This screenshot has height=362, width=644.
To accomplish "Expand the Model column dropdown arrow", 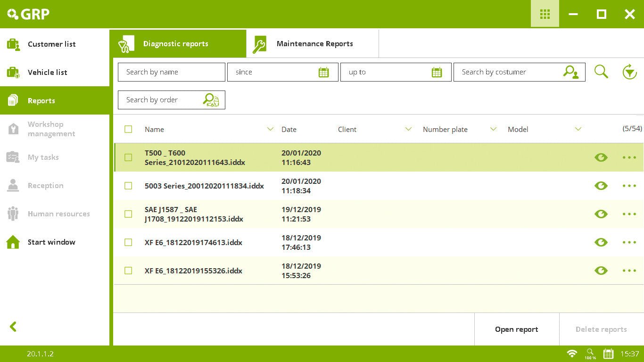I will (x=578, y=129).
